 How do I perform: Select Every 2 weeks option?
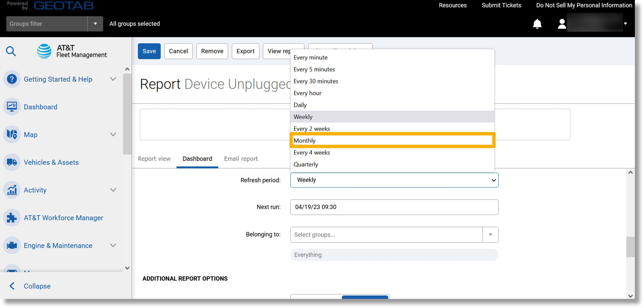point(392,129)
